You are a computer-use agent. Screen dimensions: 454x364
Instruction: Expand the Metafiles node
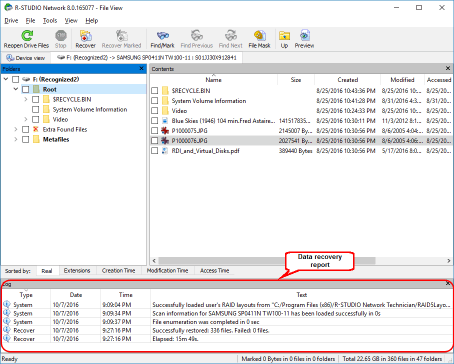(16, 139)
